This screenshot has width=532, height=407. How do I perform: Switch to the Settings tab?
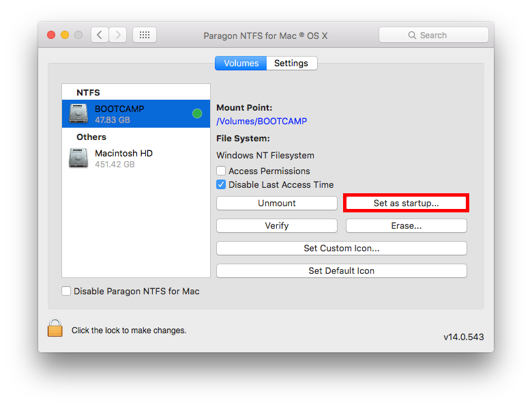pos(291,64)
